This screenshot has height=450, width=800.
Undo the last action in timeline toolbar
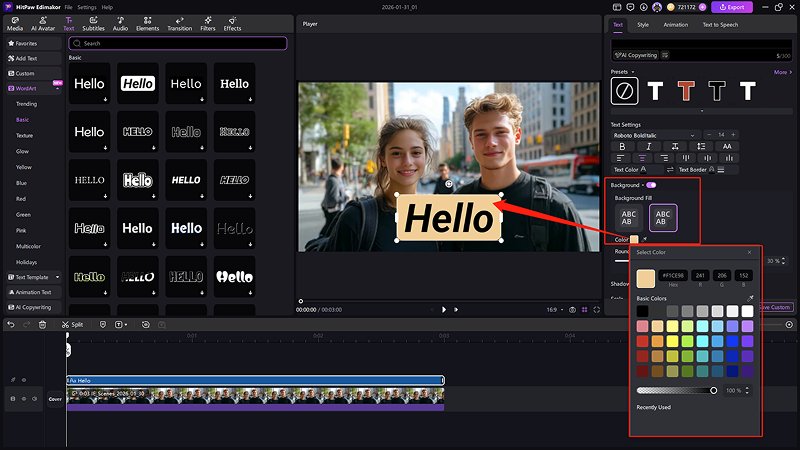(11, 324)
